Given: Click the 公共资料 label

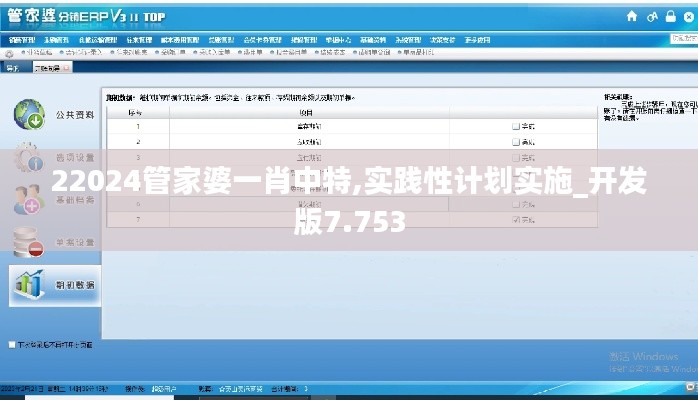Looking at the screenshot, I should point(75,115).
